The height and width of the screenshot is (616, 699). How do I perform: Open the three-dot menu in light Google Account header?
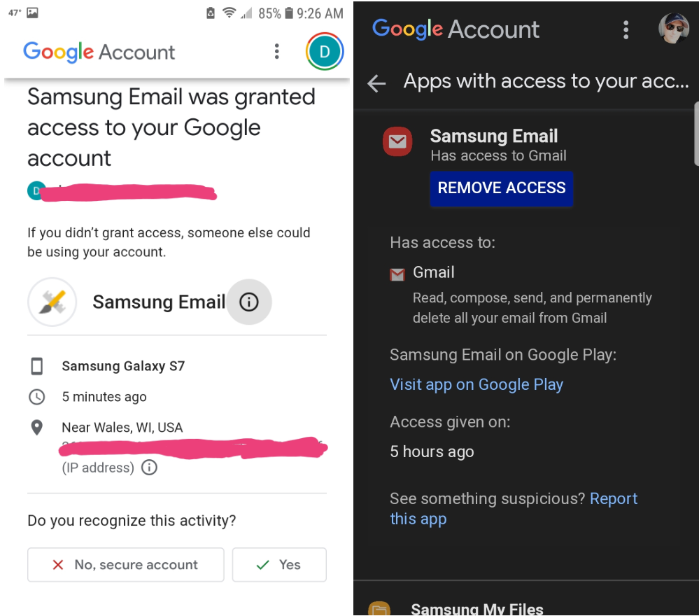(277, 51)
